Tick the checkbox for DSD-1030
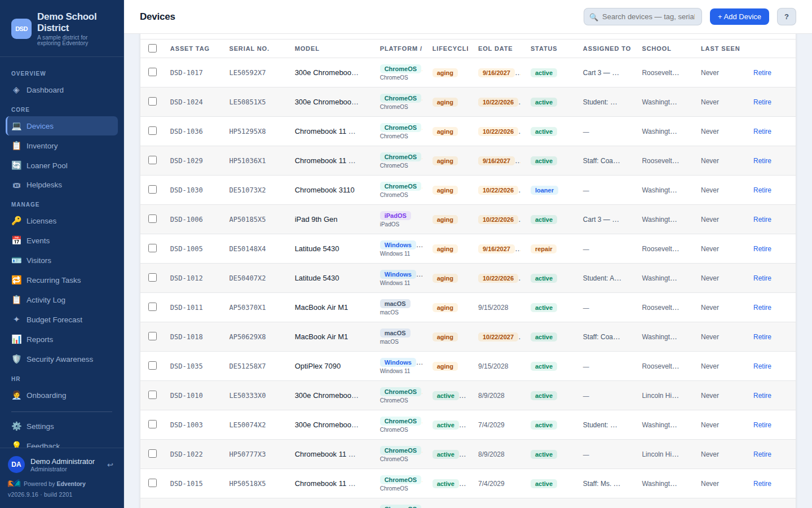Image resolution: width=812 pixels, height=508 pixels. 152,189
